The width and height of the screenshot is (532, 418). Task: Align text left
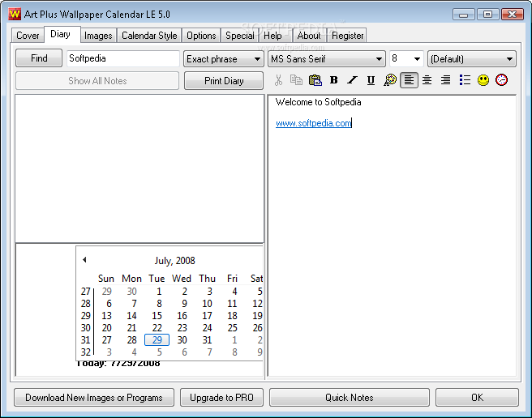(x=409, y=80)
